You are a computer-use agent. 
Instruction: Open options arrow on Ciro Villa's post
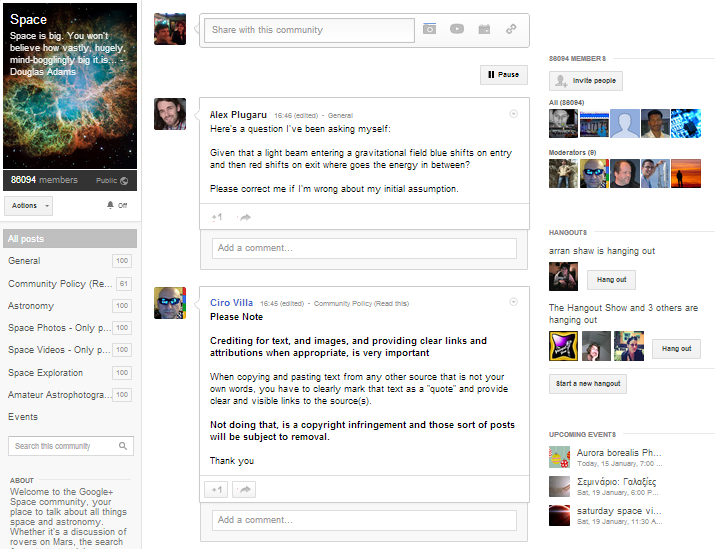(513, 302)
